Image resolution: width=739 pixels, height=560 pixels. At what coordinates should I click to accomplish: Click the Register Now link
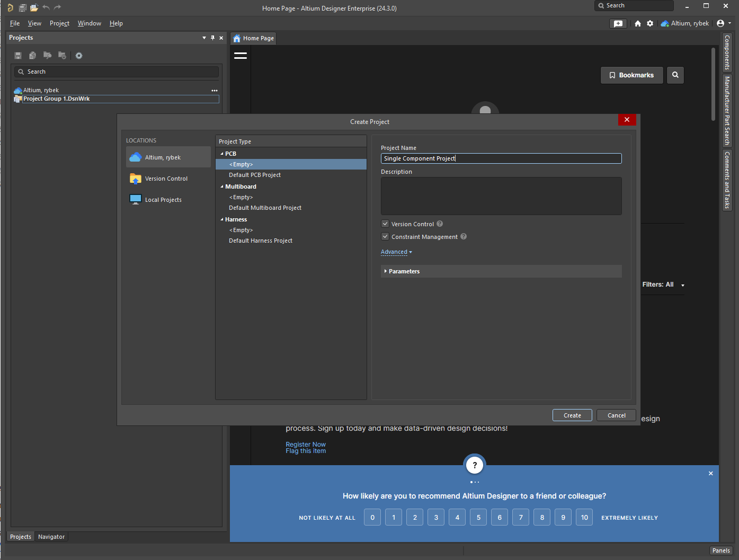[306, 445]
